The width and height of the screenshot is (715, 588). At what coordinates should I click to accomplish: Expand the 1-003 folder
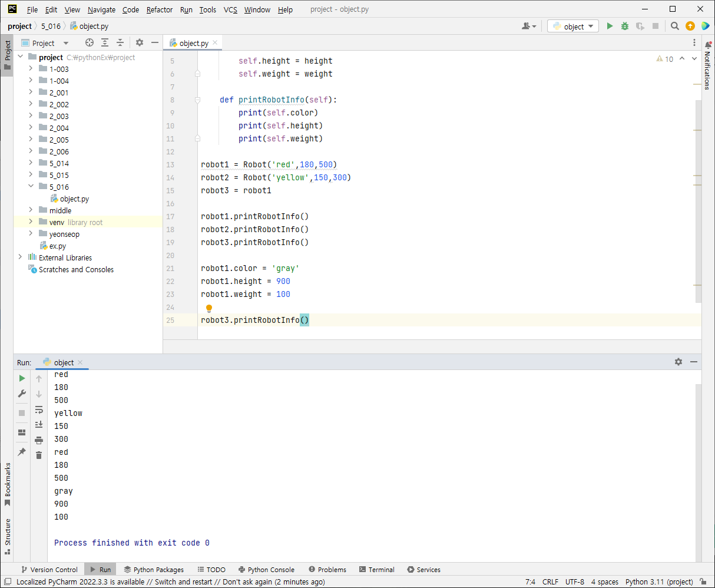(x=31, y=69)
